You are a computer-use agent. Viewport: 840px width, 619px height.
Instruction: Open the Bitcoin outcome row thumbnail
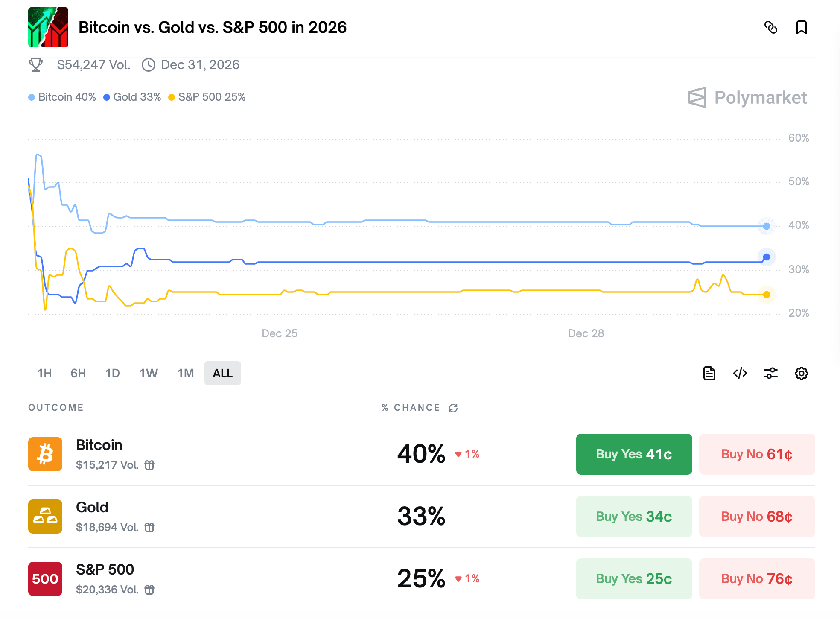tap(45, 454)
